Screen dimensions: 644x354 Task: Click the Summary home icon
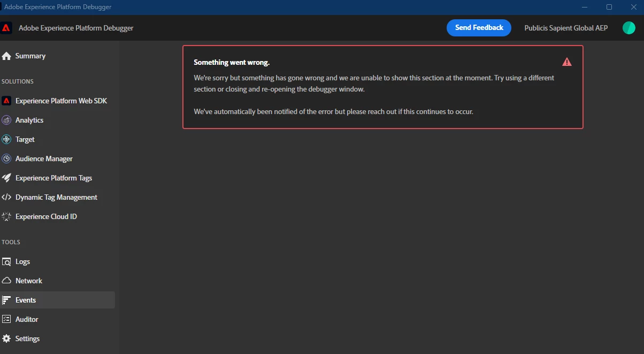pos(6,56)
